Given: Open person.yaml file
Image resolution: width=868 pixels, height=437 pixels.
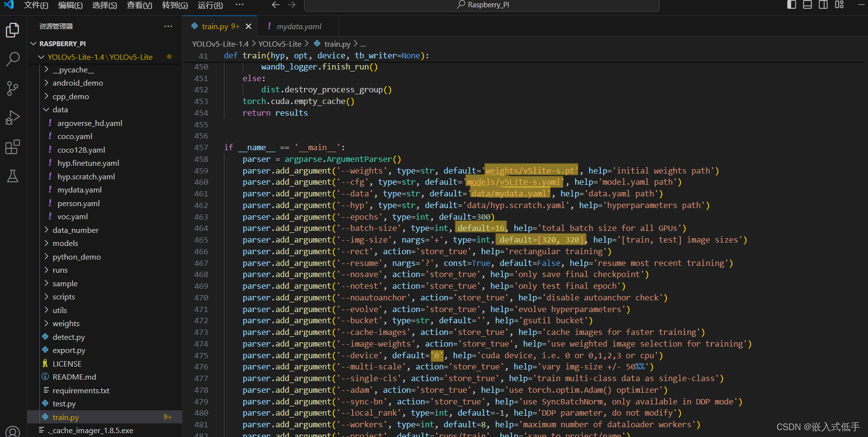Looking at the screenshot, I should point(104,204).
